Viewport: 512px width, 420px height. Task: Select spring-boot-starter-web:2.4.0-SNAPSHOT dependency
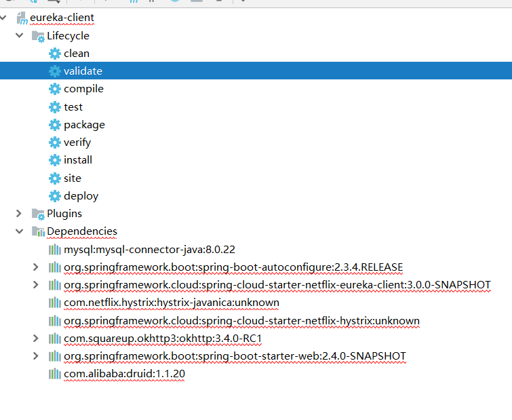(235, 356)
